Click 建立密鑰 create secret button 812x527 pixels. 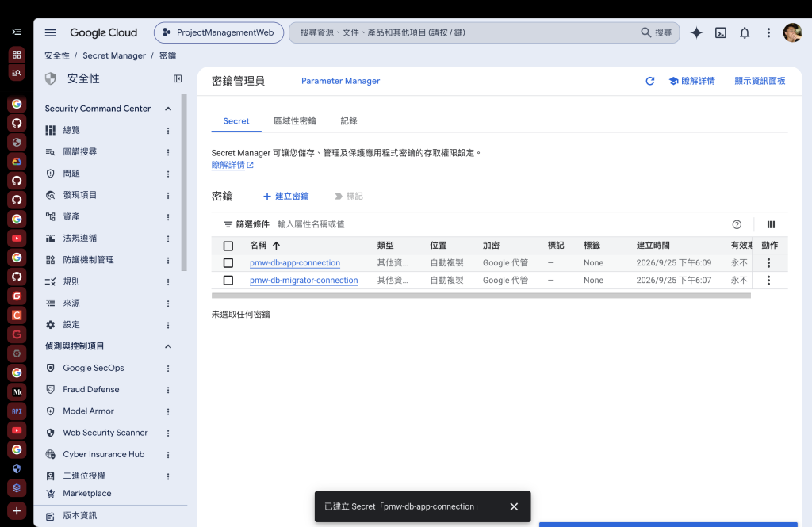click(x=285, y=197)
